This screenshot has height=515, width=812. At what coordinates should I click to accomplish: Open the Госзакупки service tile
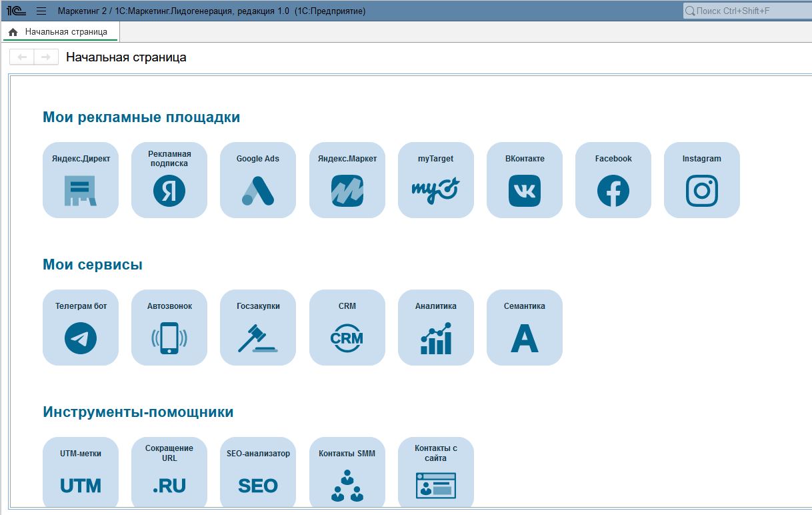click(258, 328)
